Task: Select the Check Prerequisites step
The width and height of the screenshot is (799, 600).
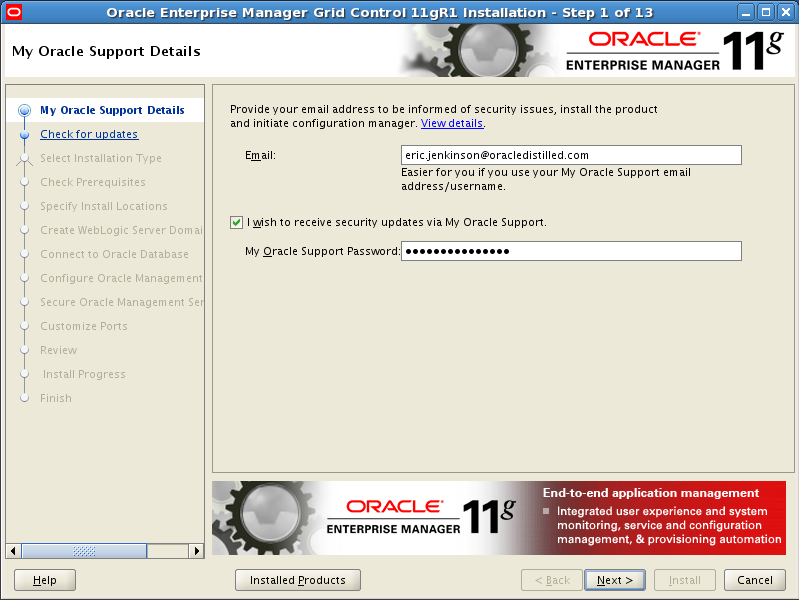Action: (93, 182)
